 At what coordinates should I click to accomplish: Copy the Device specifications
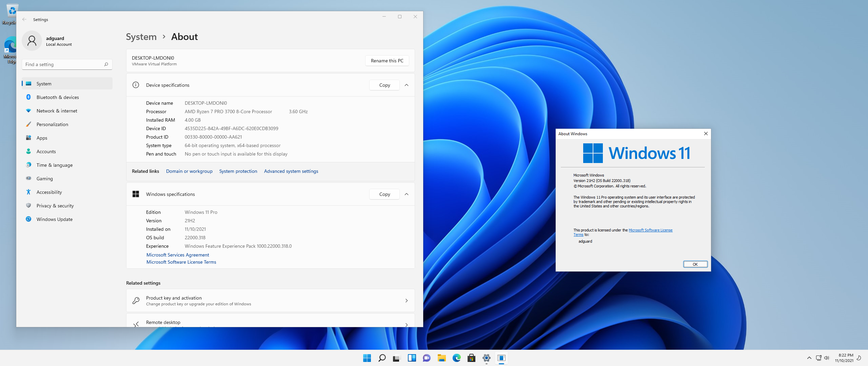[x=384, y=85]
